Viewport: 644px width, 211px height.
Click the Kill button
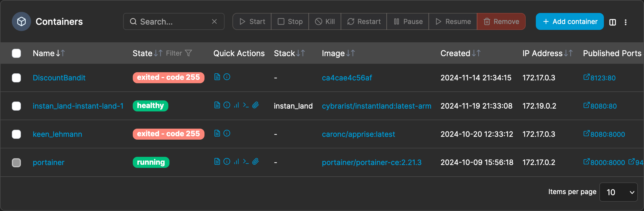pyautogui.click(x=325, y=21)
